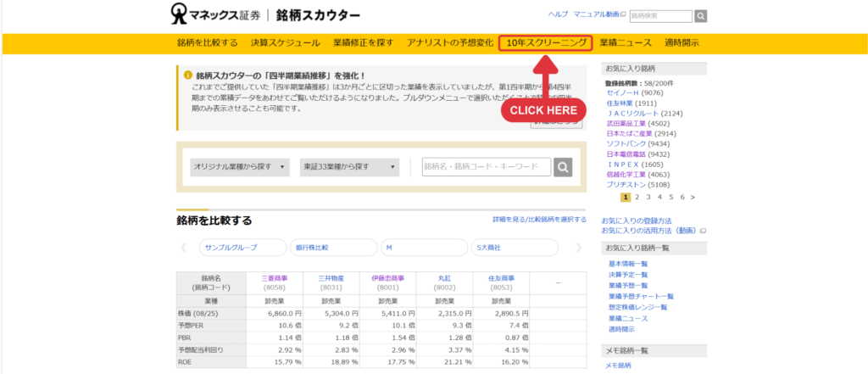The image size is (868, 374).
Task: Go to next favorites page with > arrow
Action: point(693,197)
